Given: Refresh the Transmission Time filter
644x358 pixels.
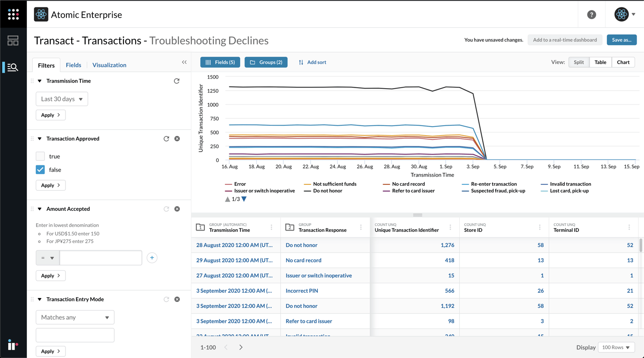Looking at the screenshot, I should [176, 81].
